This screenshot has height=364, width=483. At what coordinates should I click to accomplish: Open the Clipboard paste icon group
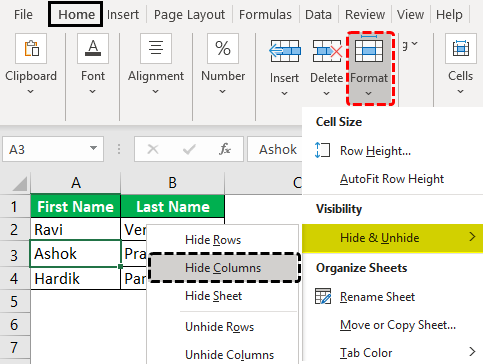[31, 49]
